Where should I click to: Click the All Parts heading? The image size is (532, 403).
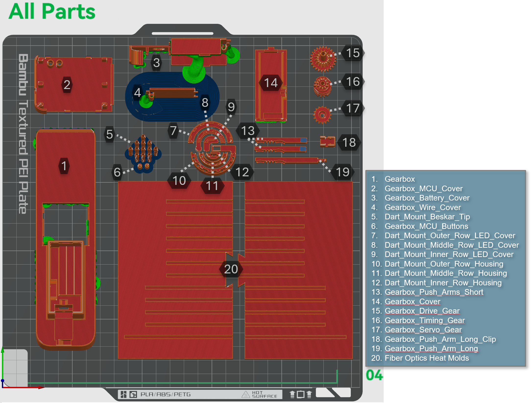52,11
